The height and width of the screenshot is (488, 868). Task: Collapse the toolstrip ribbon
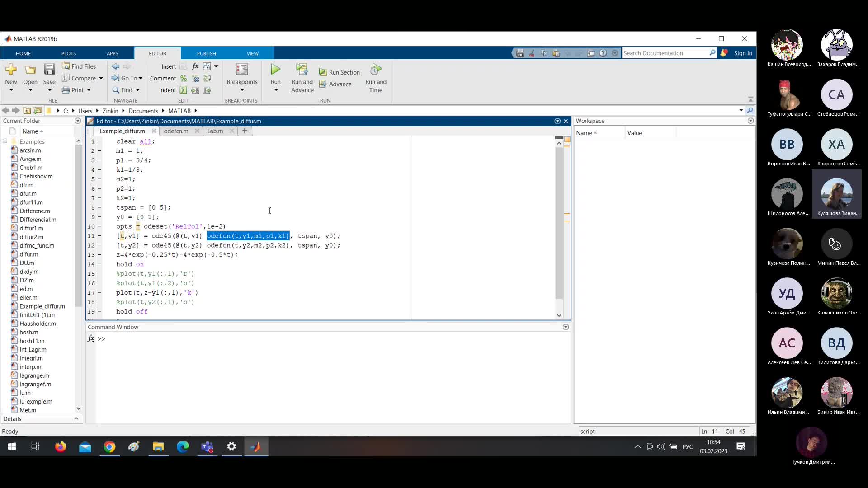[750, 99]
